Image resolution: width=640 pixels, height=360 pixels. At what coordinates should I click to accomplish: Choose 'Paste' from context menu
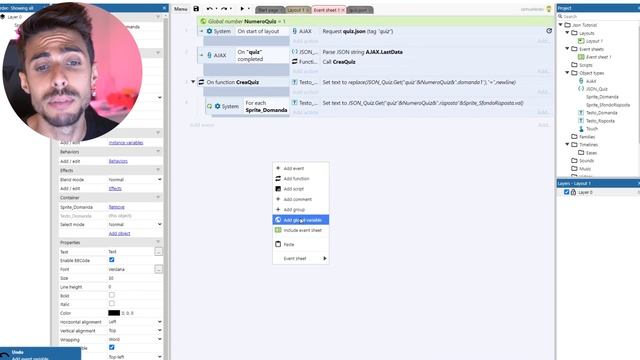(x=301, y=244)
